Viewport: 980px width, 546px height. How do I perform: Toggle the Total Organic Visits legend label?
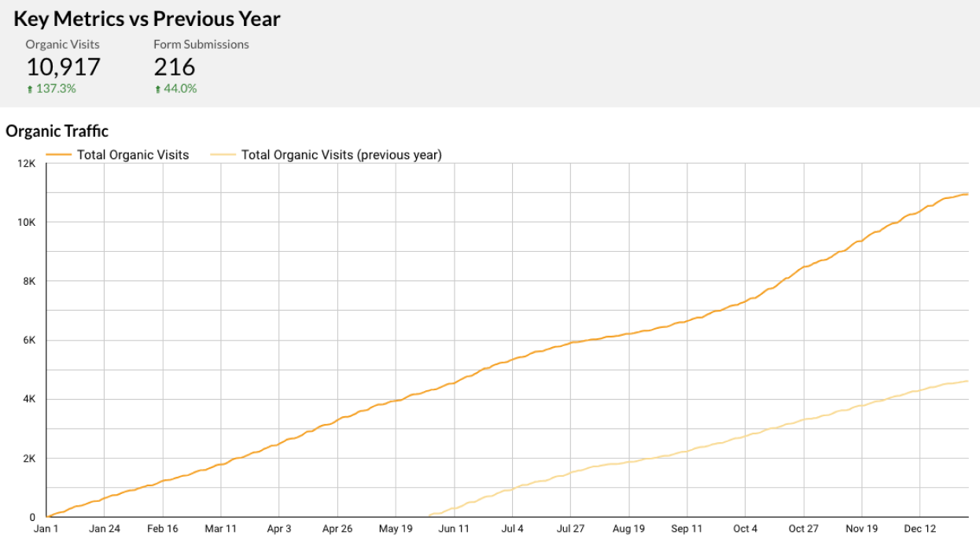coord(133,155)
